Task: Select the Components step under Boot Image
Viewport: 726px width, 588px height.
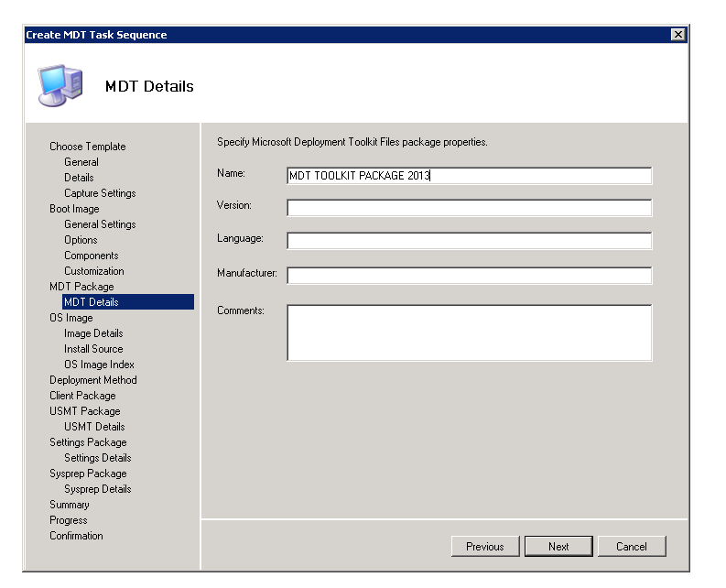Action: coord(91,256)
